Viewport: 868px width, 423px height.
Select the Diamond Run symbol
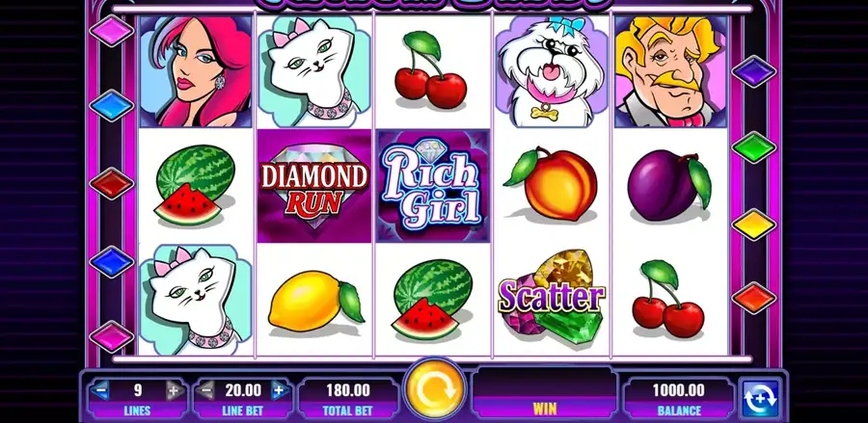coord(314,186)
